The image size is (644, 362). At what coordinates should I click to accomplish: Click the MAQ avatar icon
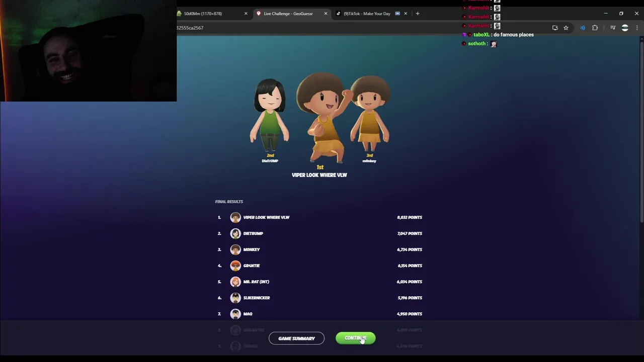(x=235, y=314)
